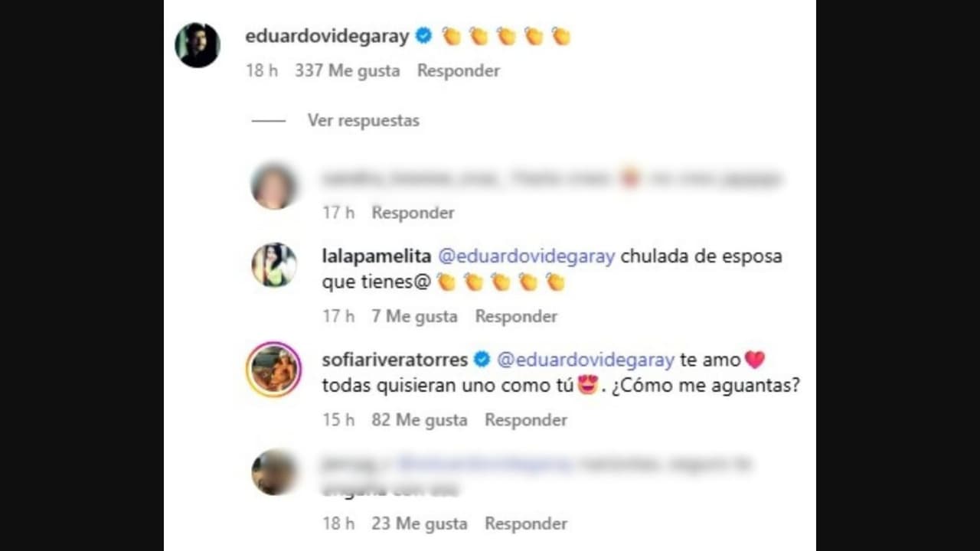Open @eduardovidegaray mention in sofiariveratorres' comment
This screenshot has width=980, height=551.
tap(586, 360)
